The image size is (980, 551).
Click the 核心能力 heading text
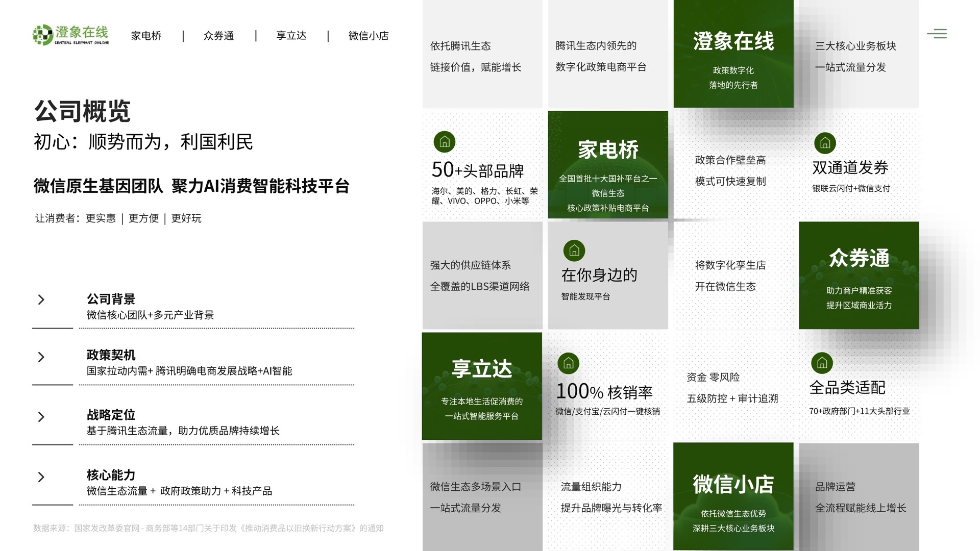(x=111, y=475)
